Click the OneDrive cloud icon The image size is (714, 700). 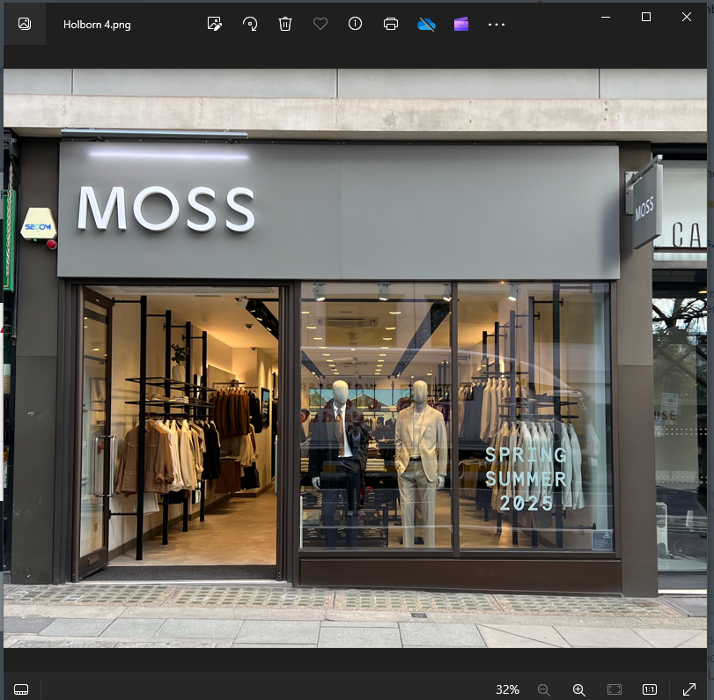pyautogui.click(x=426, y=24)
